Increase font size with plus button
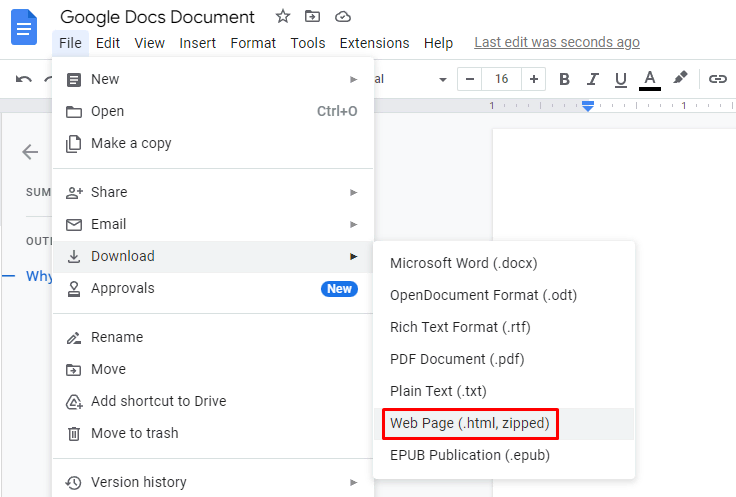The width and height of the screenshot is (736, 497). (534, 79)
